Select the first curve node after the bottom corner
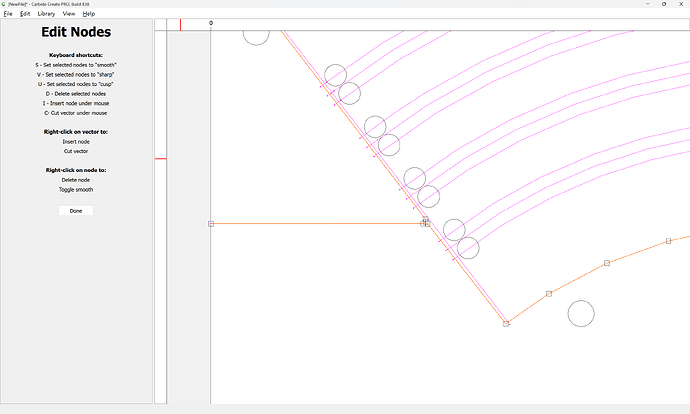This screenshot has width=690, height=414. 548,294
